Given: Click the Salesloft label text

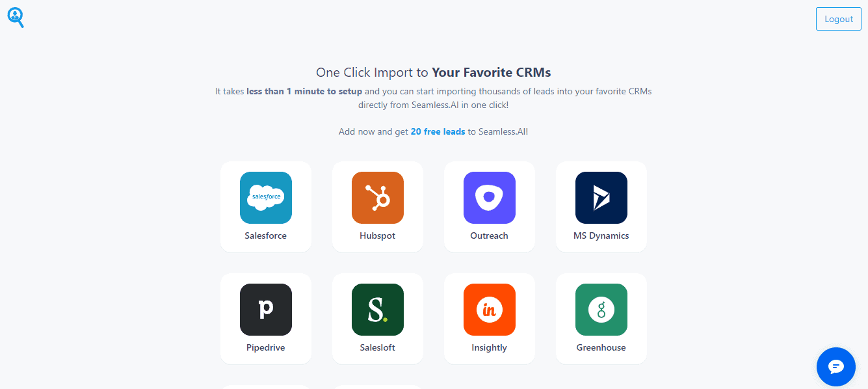Looking at the screenshot, I should pos(378,347).
